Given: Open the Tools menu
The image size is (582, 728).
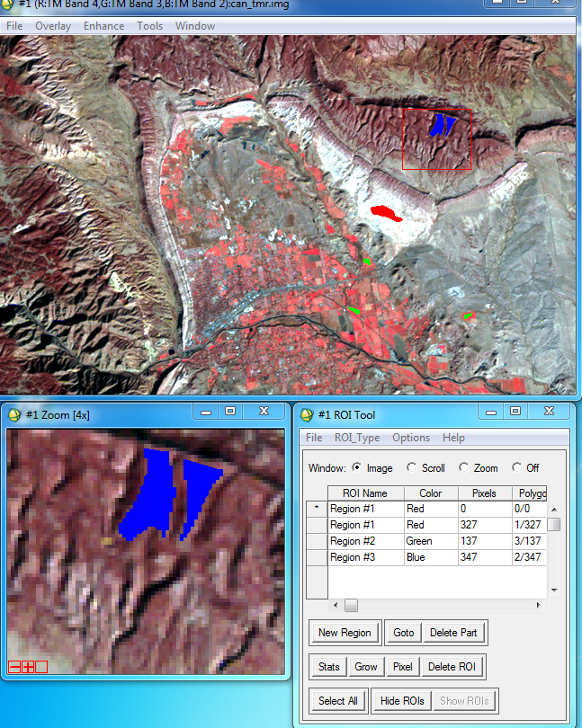Looking at the screenshot, I should [149, 26].
